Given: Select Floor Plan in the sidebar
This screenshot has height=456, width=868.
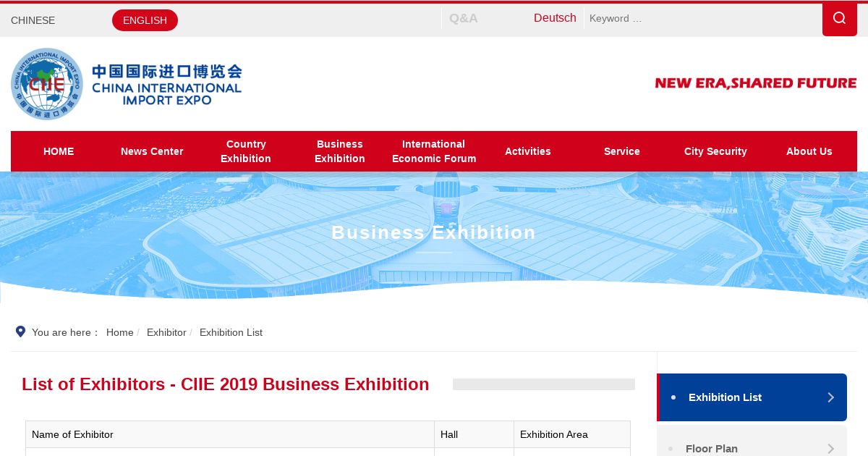Looking at the screenshot, I should click(752, 441).
